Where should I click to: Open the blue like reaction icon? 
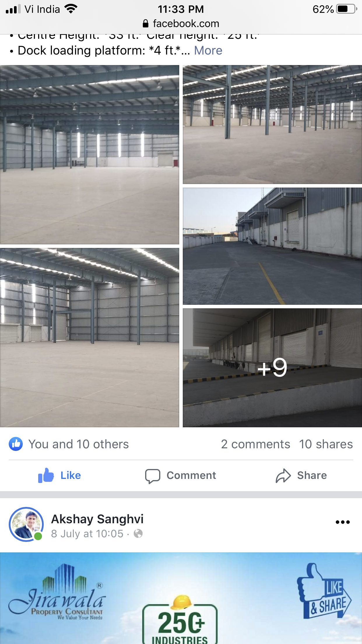[16, 444]
